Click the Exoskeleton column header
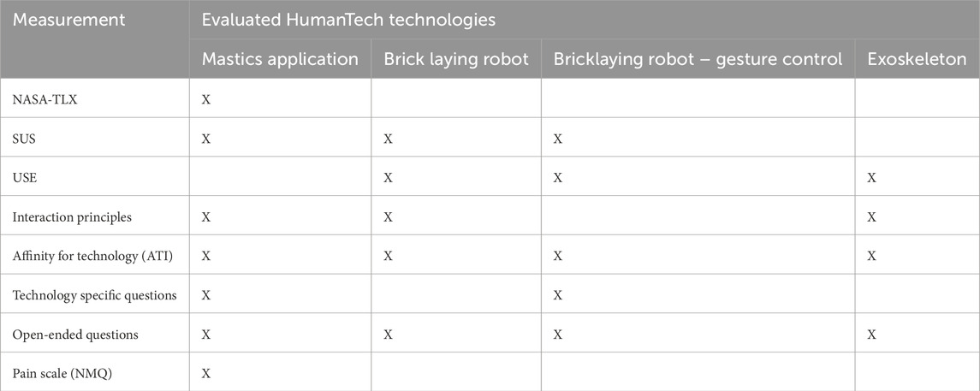Image resolution: width=980 pixels, height=391 pixels. [917, 59]
